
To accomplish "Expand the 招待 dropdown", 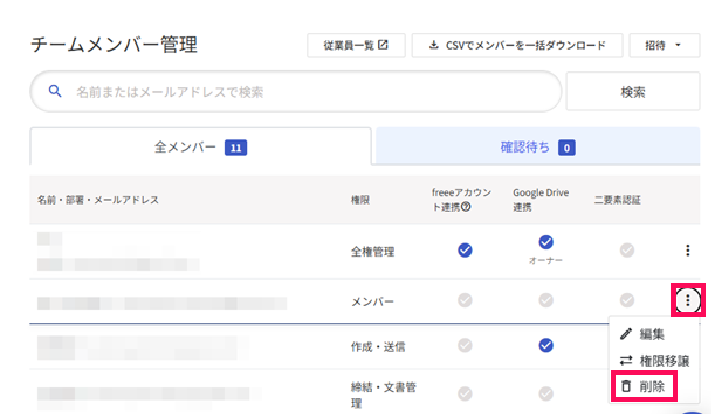I will (664, 45).
